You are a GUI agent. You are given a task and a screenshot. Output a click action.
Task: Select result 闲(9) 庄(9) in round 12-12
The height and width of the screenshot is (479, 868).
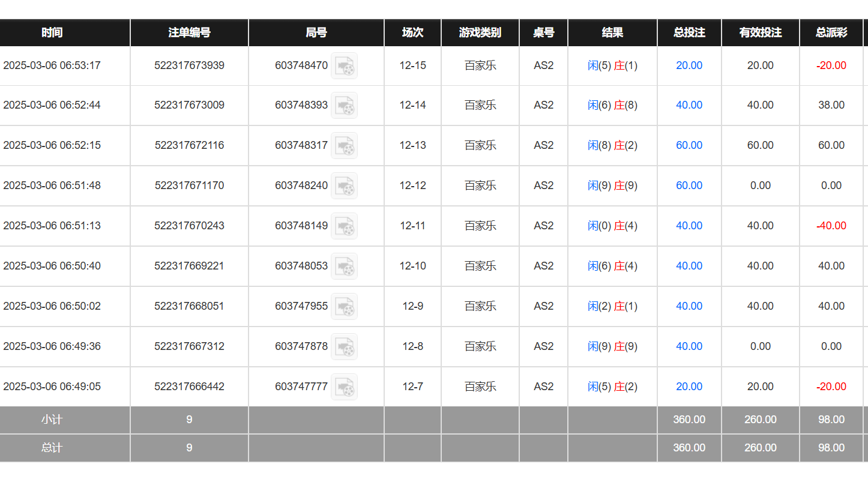pyautogui.click(x=612, y=185)
